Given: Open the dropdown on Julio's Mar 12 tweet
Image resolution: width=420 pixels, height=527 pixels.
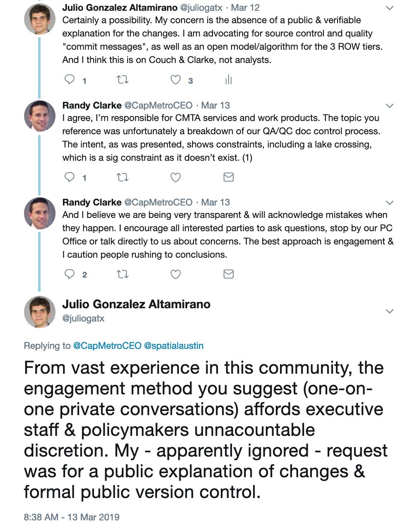Looking at the screenshot, I should point(389,7).
